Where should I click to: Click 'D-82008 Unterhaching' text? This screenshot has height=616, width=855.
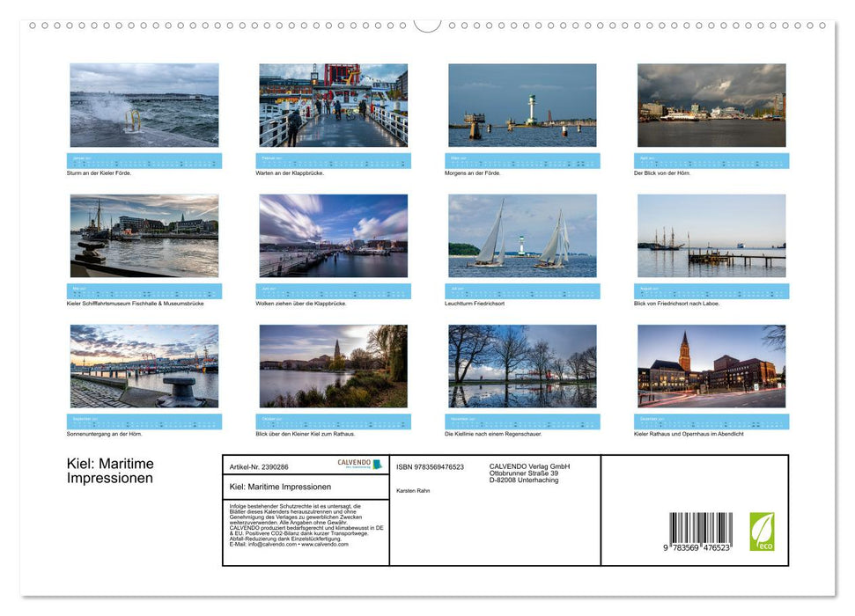[x=523, y=480]
